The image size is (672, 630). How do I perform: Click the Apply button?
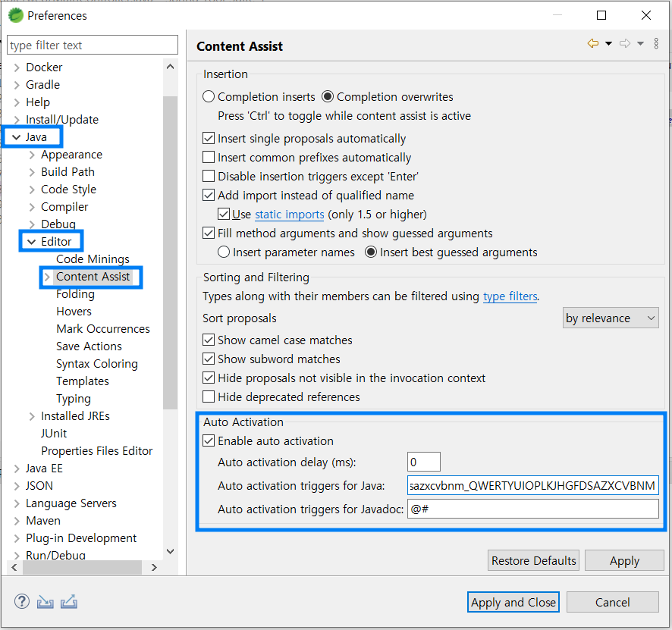pyautogui.click(x=624, y=560)
